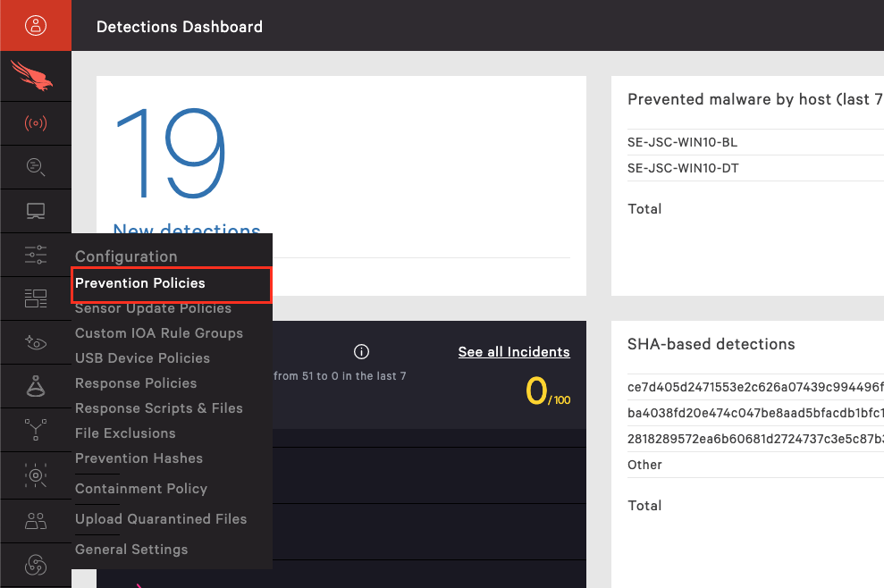This screenshot has width=884, height=588.
Task: Choose Containment Policy
Action: [141, 489]
